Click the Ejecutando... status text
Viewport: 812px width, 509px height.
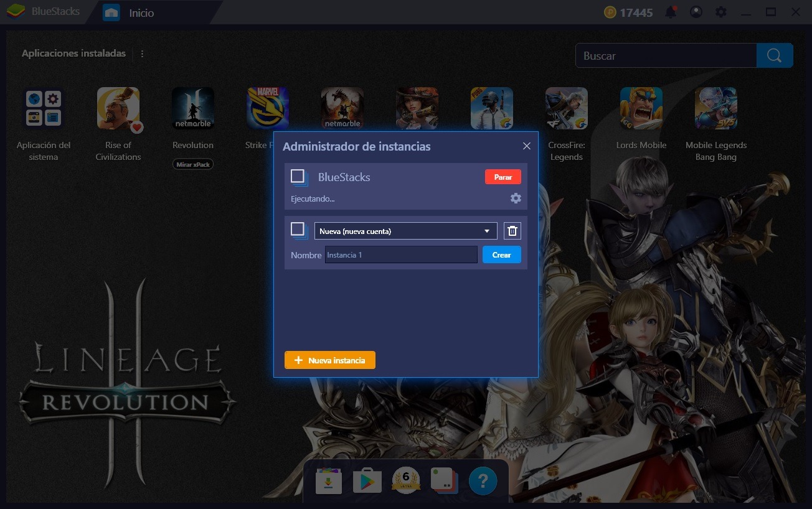point(313,199)
